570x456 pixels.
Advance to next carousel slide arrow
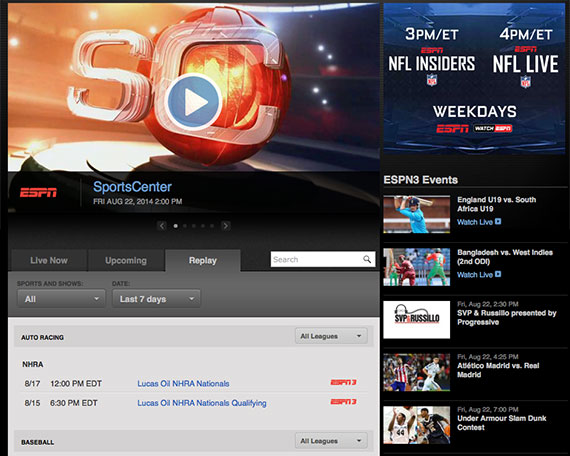pyautogui.click(x=226, y=226)
